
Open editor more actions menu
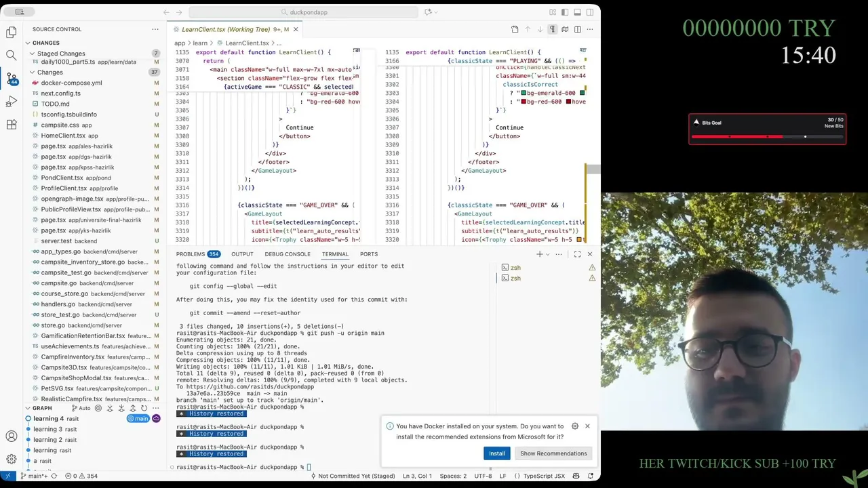[590, 29]
